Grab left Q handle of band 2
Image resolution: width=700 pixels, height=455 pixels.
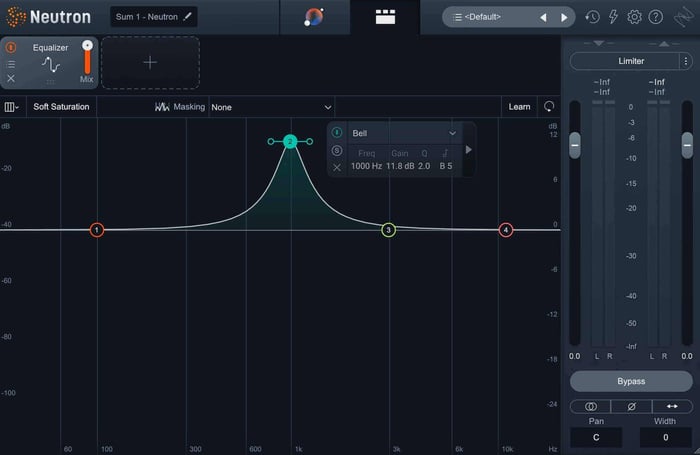coord(271,142)
